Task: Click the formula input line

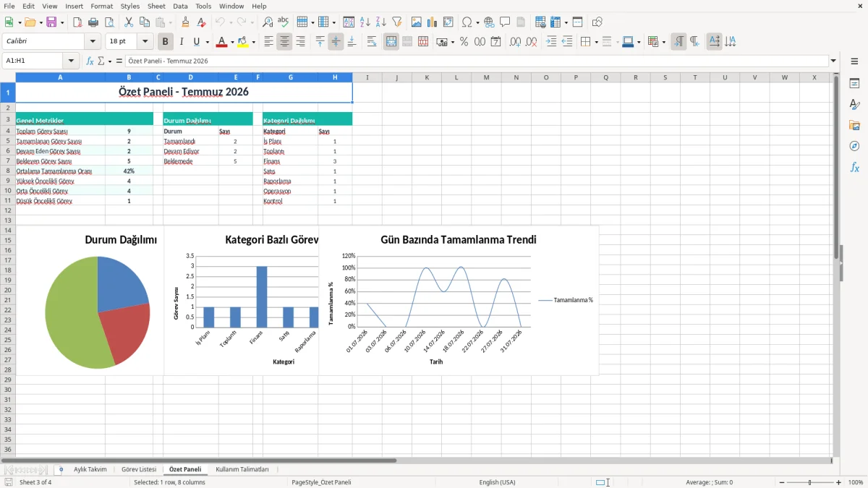Action: coord(477,61)
